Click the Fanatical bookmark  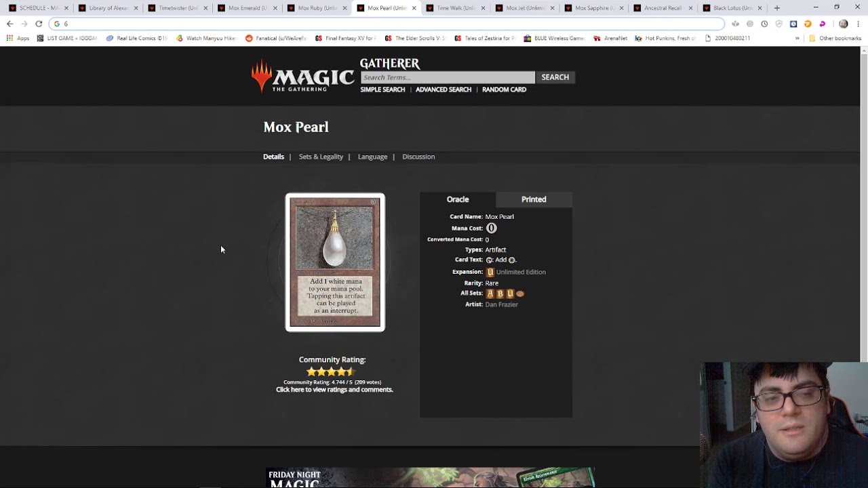point(275,38)
